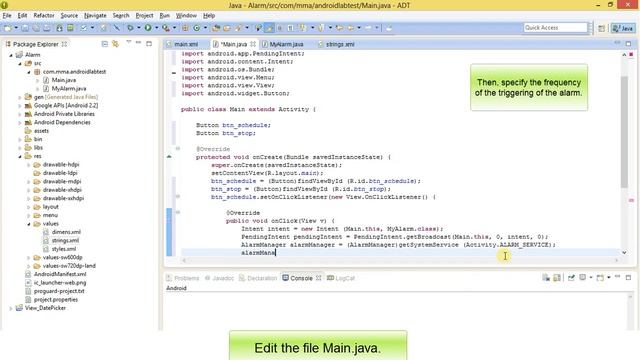Viewport: 640px width, 360px height.
Task: Click the Pin Console icon
Action: pyautogui.click(x=571, y=278)
